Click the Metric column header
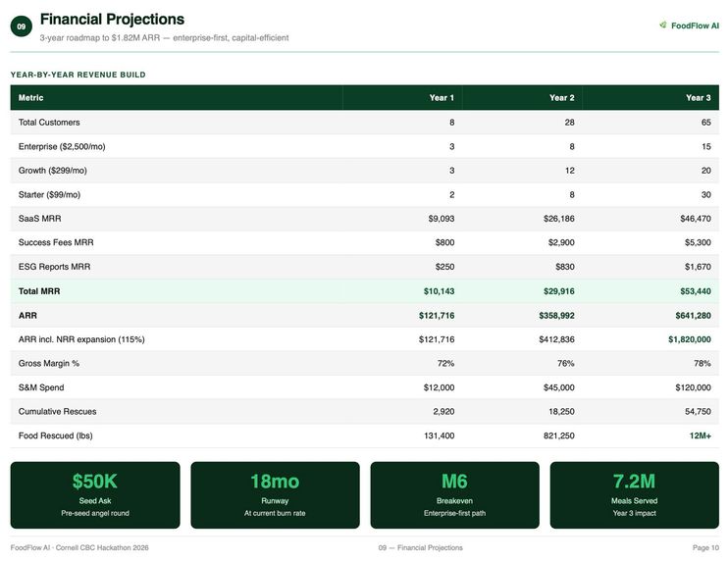Screen dimensions: 728x562 click(x=30, y=98)
